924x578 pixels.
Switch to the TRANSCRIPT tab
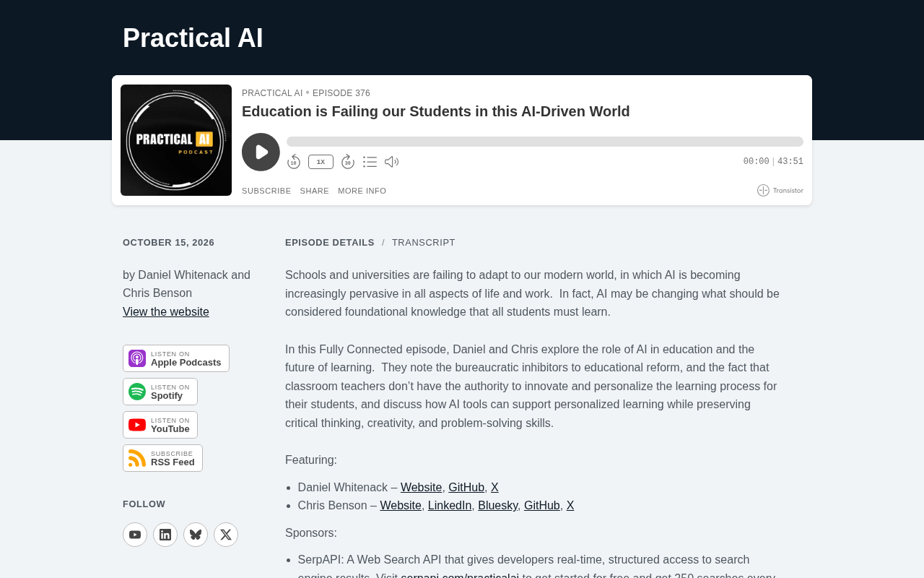tap(424, 243)
